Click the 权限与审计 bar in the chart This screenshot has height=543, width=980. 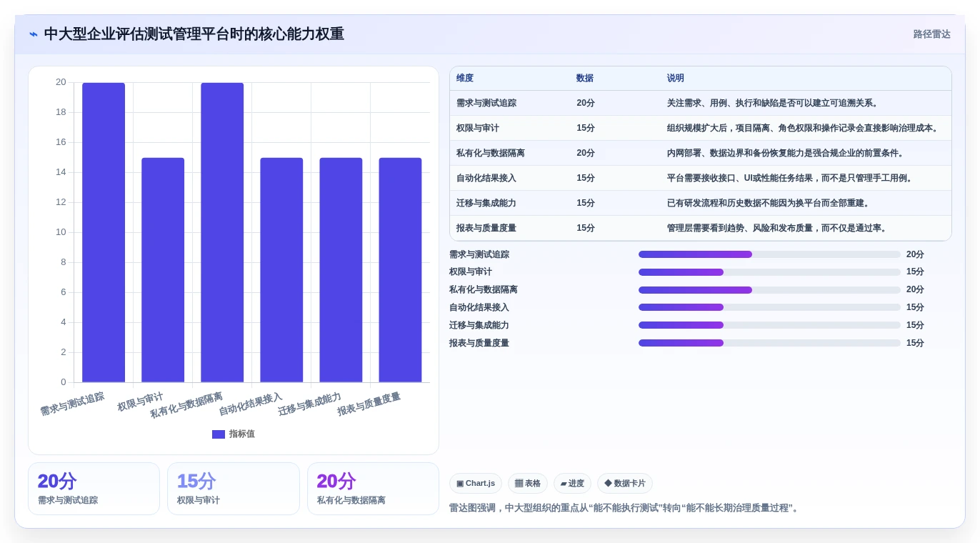(x=163, y=270)
